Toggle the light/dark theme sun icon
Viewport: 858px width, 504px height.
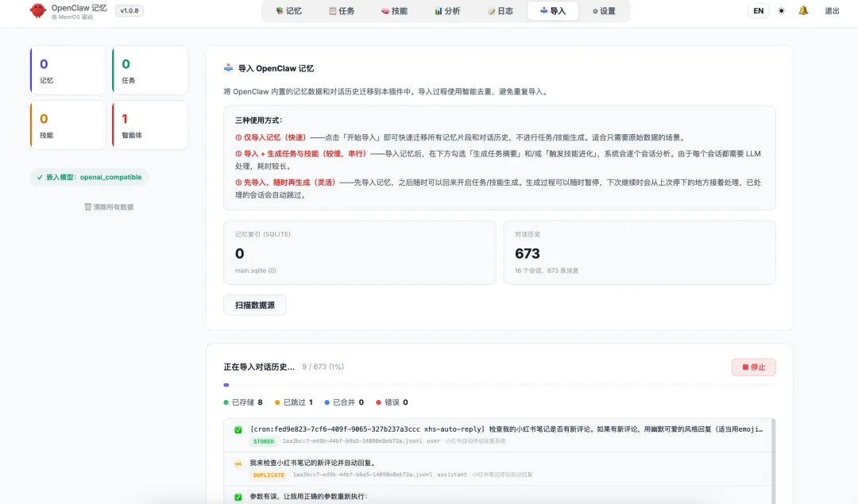click(x=781, y=11)
